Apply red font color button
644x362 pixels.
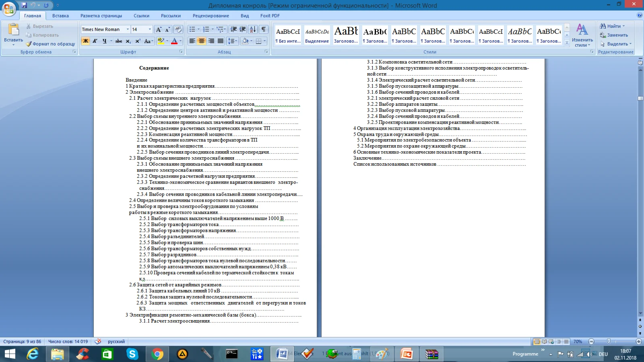pos(174,41)
